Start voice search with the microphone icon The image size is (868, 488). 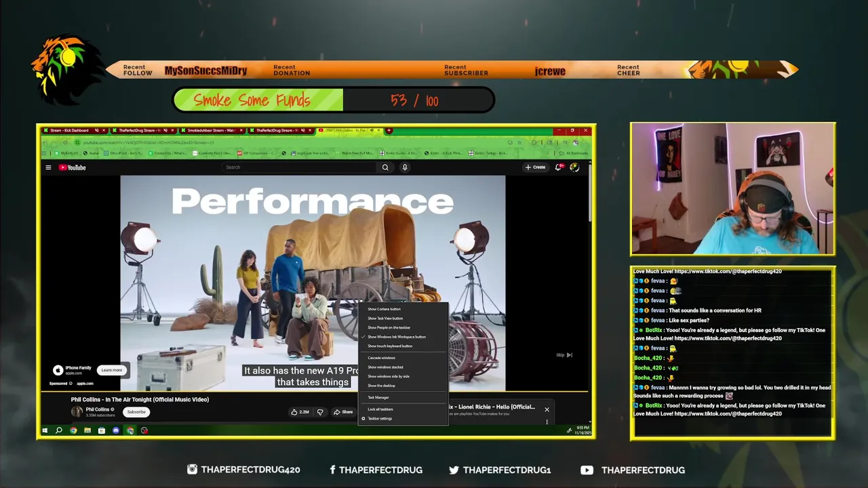pyautogui.click(x=405, y=167)
